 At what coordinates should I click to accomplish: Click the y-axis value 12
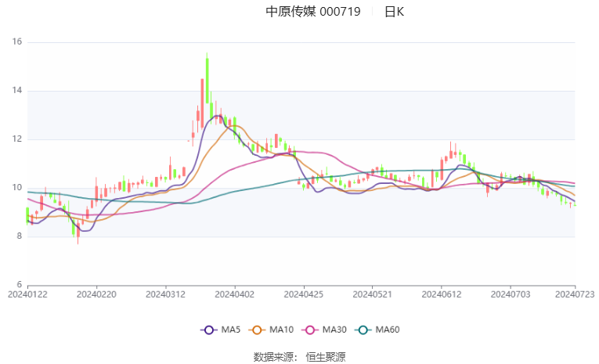pyautogui.click(x=17, y=139)
